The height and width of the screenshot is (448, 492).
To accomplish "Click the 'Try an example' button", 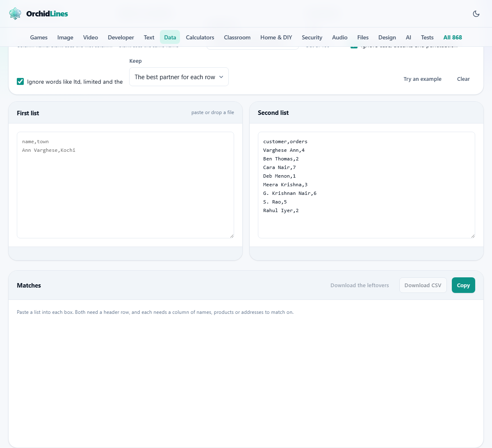I will pos(422,79).
